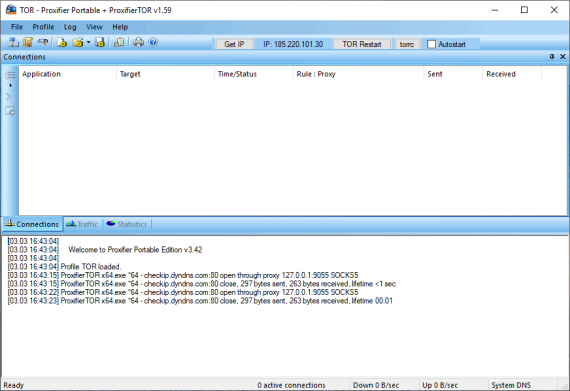Click the log line ending lifetime 00:01
This screenshot has width=570, height=391.
pos(200,301)
